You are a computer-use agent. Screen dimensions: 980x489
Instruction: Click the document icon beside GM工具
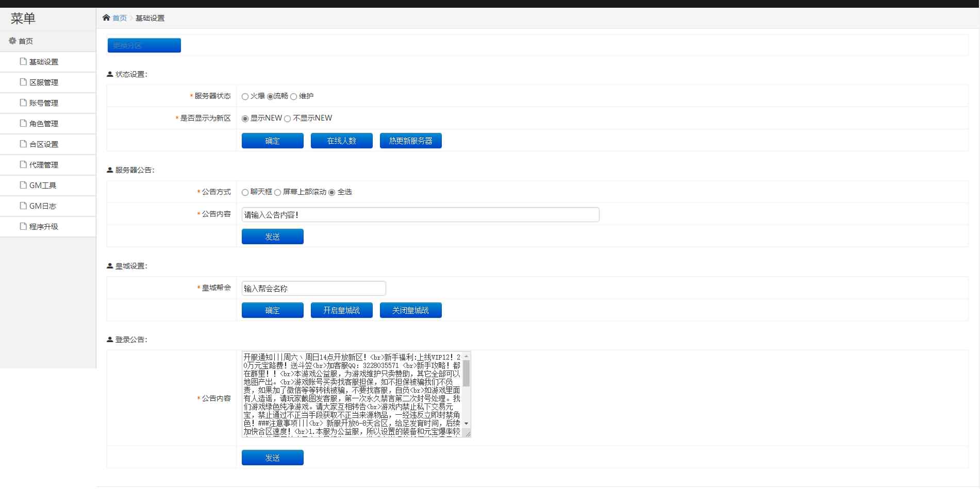coord(22,185)
